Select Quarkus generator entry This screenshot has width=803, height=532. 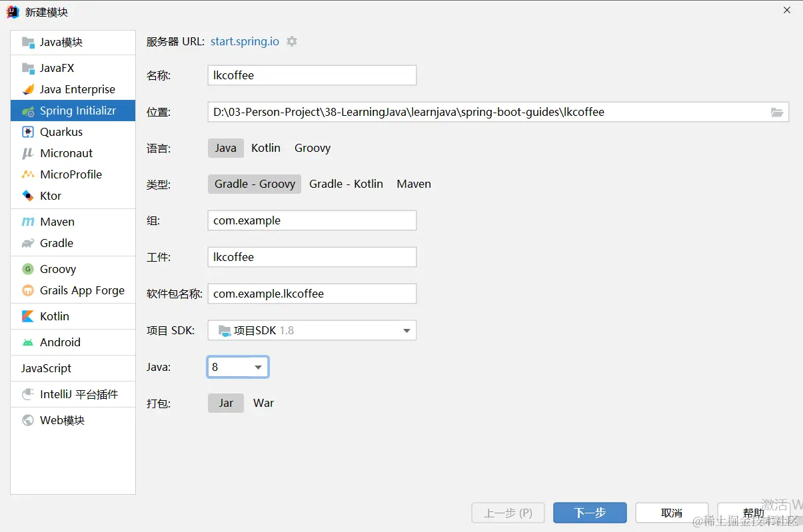(73, 132)
